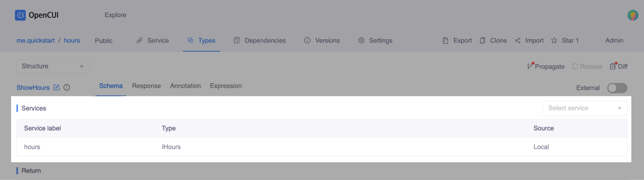Click the Export file icon

[445, 41]
